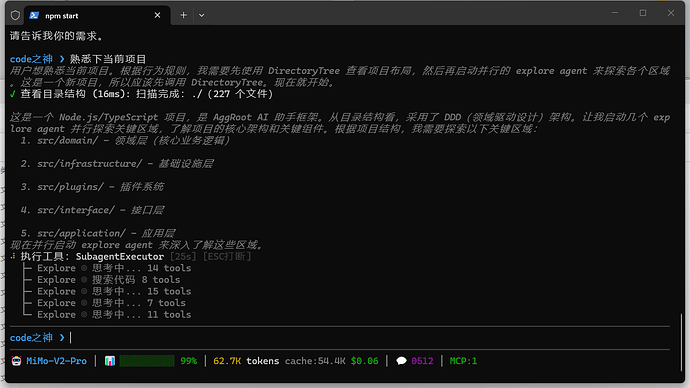Select the npm start tab
The image size is (690, 388).
tap(97, 15)
